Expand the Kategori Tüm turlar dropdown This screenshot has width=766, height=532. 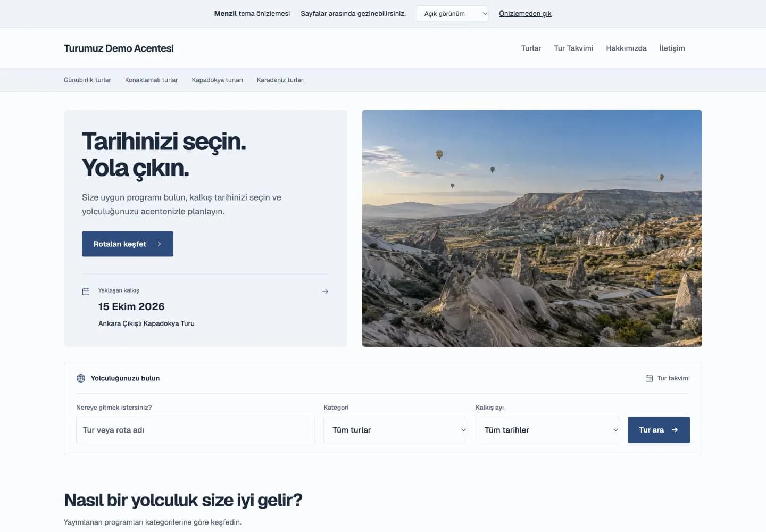pyautogui.click(x=395, y=430)
